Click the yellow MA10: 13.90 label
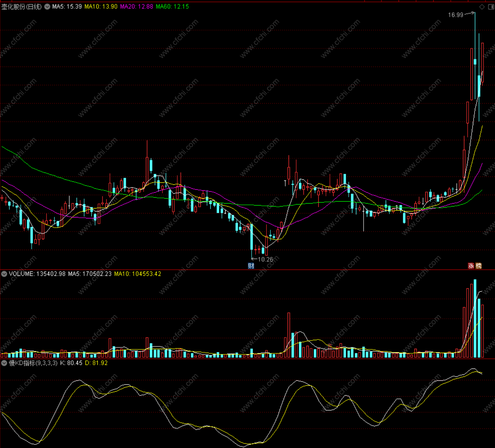 101,7
